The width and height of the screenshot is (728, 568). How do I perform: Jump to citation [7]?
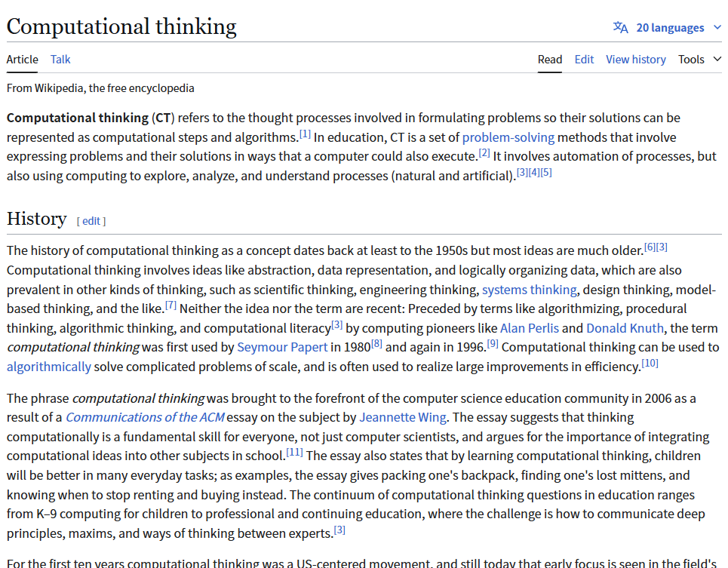pyautogui.click(x=170, y=305)
